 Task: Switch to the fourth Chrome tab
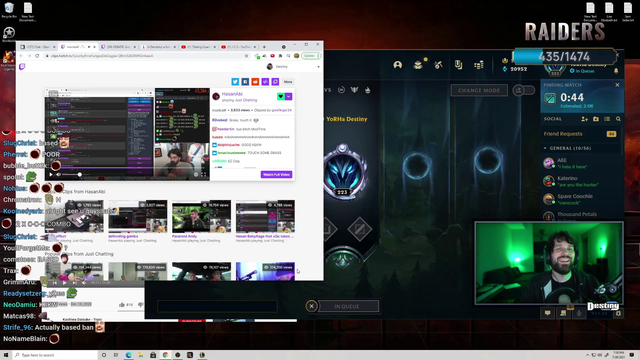pyautogui.click(x=158, y=47)
